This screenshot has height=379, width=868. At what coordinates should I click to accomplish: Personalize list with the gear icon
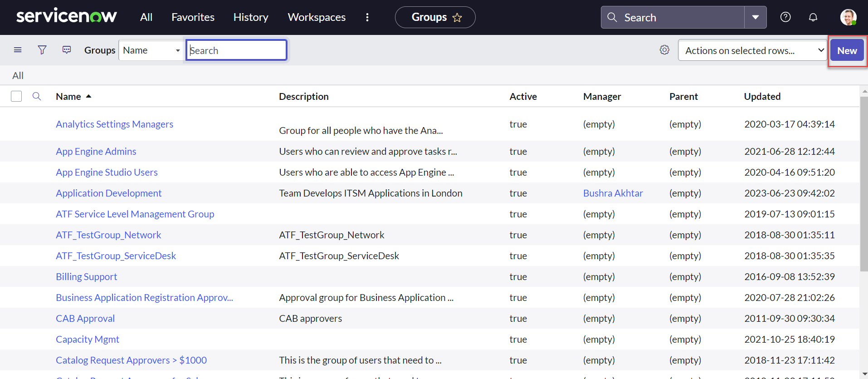point(664,50)
